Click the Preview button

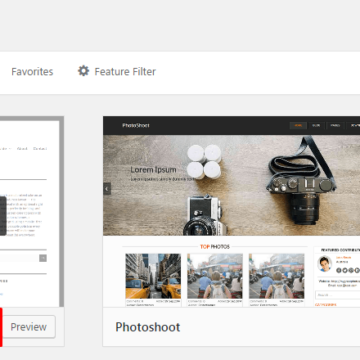tap(29, 327)
